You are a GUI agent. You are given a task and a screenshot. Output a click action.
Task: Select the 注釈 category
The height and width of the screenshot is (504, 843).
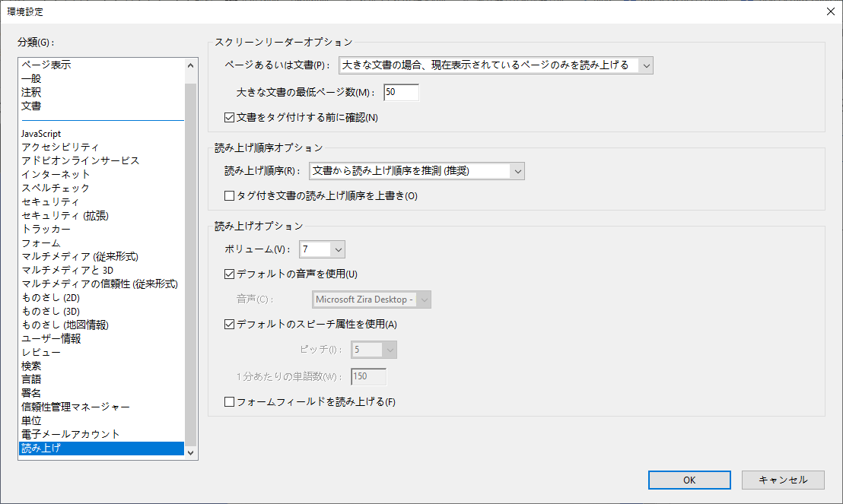click(x=34, y=91)
